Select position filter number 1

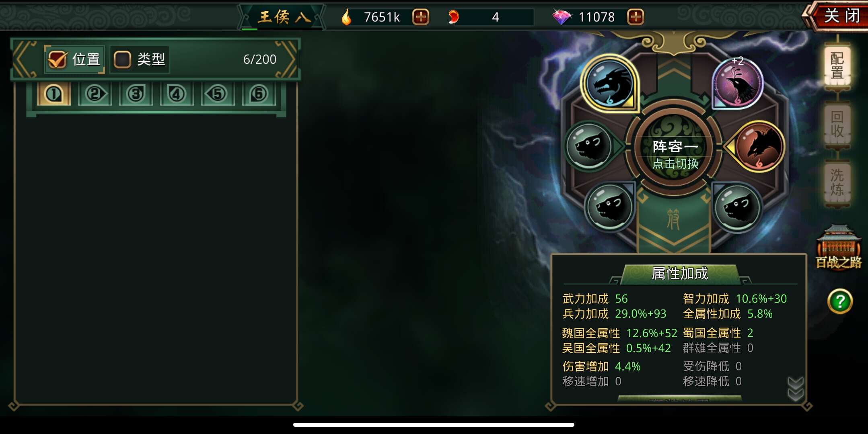tap(54, 94)
